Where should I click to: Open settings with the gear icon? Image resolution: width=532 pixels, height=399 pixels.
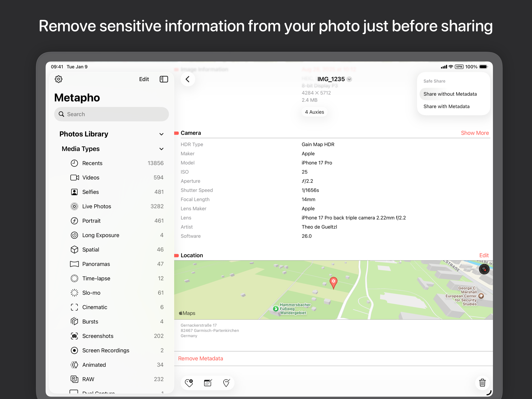point(58,79)
